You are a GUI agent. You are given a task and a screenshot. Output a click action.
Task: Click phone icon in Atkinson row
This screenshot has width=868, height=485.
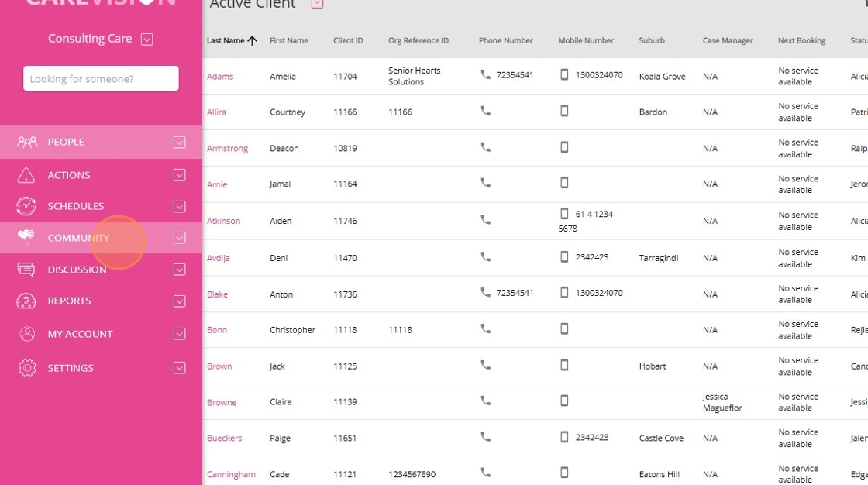pos(485,220)
